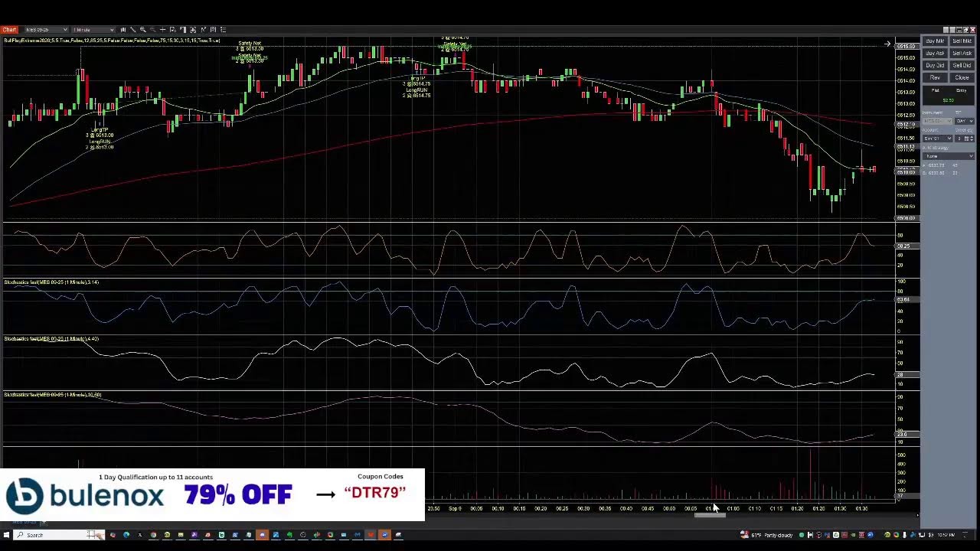
Task: Click the Rev button in Chart Trader
Action: coord(935,77)
